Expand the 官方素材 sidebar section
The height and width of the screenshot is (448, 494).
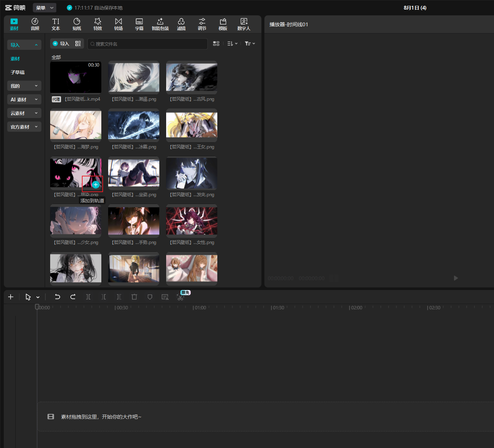click(x=24, y=127)
